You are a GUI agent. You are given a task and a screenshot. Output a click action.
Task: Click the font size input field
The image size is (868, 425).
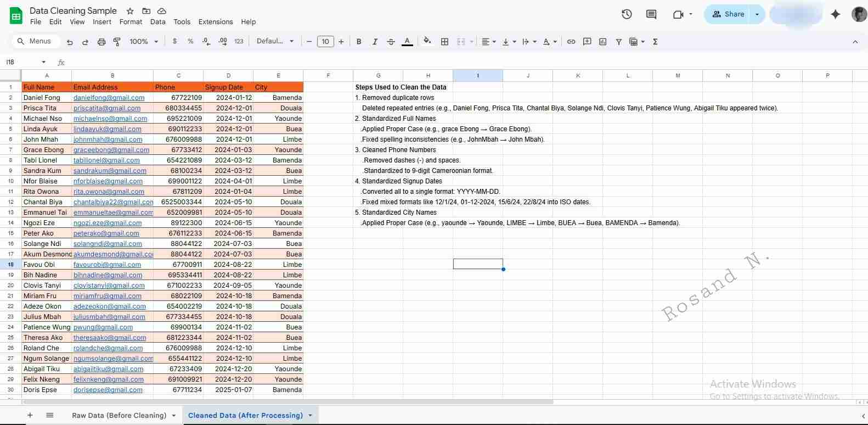(325, 42)
